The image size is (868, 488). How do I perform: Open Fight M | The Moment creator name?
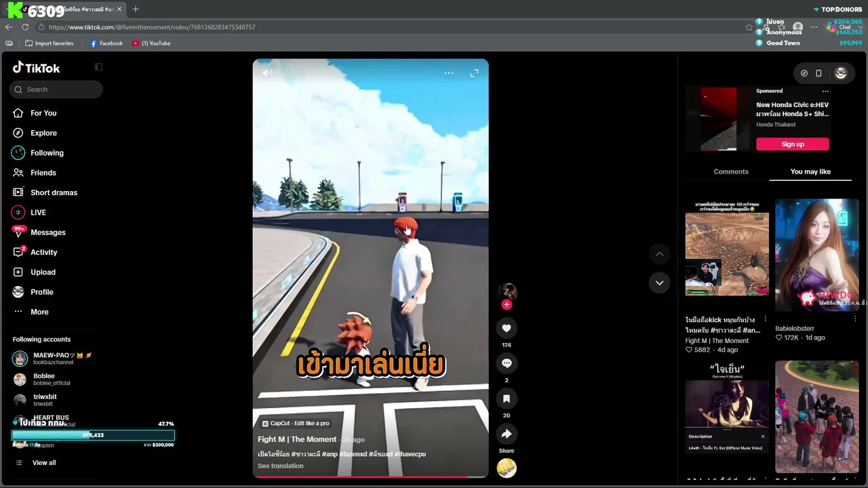pos(297,439)
